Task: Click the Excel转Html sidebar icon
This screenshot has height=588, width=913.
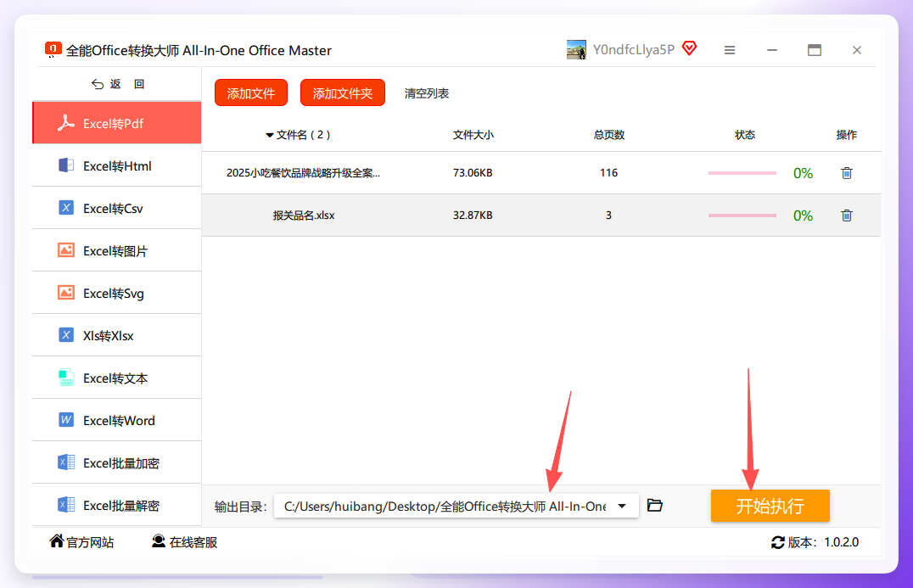Action: click(x=66, y=165)
